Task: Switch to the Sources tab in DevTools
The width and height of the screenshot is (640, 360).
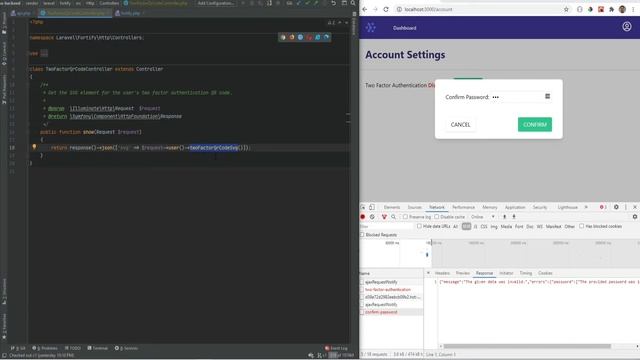Action: pos(414,207)
